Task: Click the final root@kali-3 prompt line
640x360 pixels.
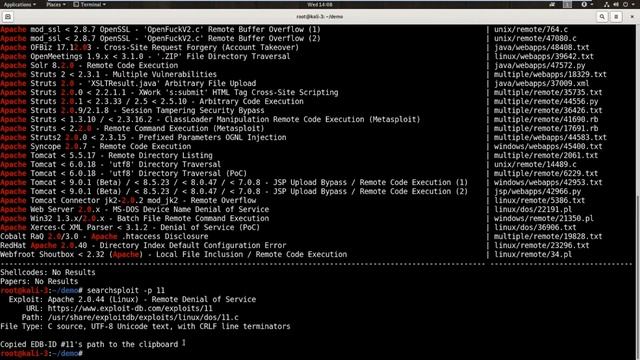Action: click(42, 353)
